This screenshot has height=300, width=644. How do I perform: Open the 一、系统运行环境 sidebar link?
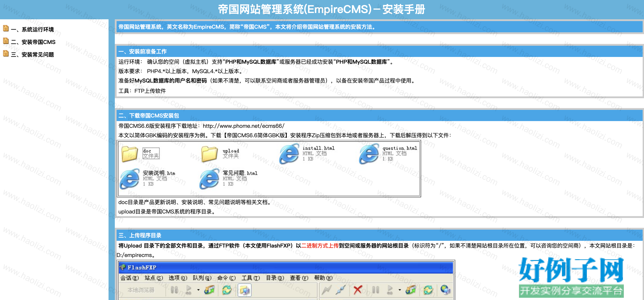(x=32, y=30)
